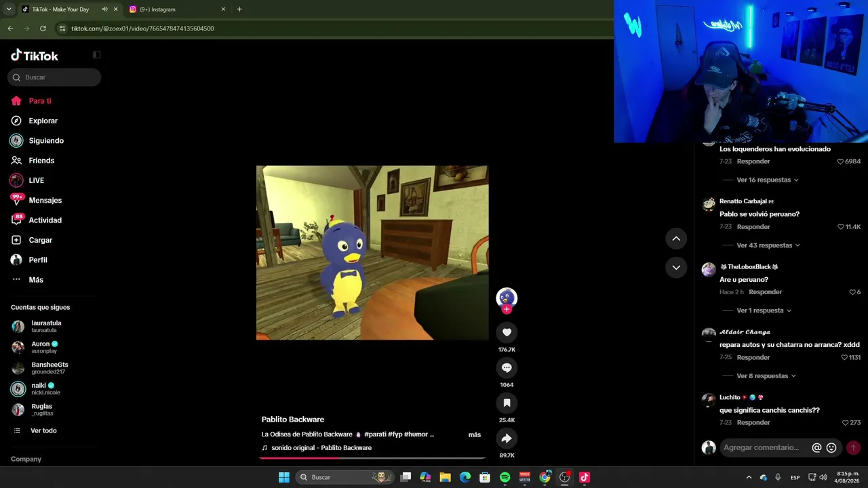
Task: Open the #parati hashtag link
Action: 375,434
